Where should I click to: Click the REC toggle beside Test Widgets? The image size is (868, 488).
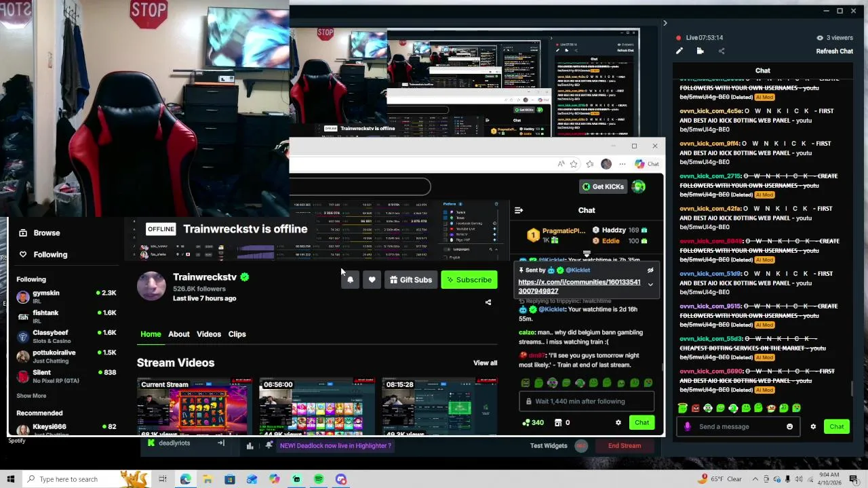click(580, 445)
